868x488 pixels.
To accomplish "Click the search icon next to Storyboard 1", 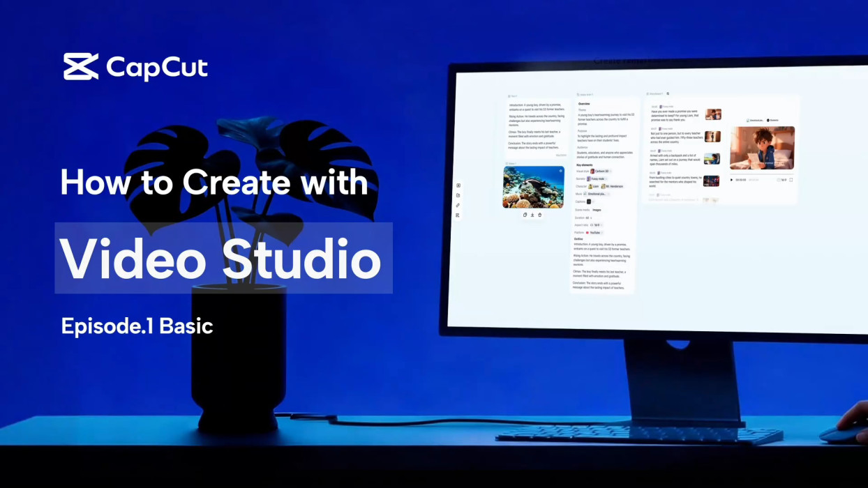I will coord(668,93).
